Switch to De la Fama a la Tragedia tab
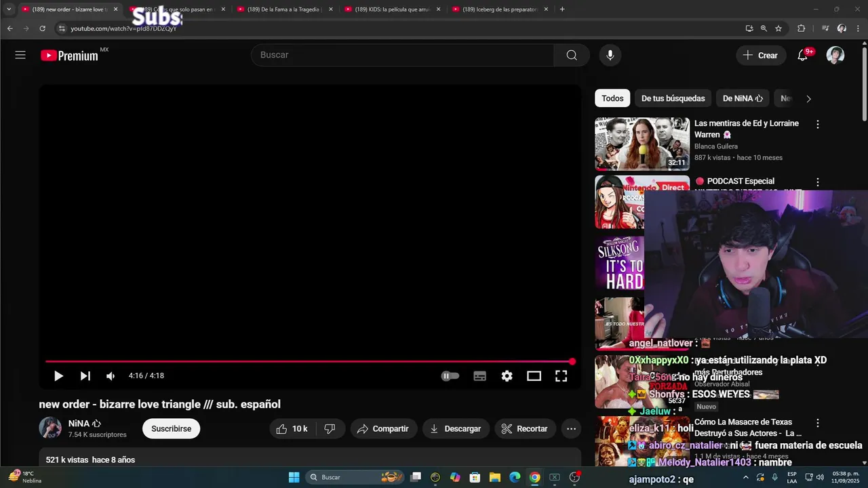Image resolution: width=868 pixels, height=488 pixels. pyautogui.click(x=285, y=9)
